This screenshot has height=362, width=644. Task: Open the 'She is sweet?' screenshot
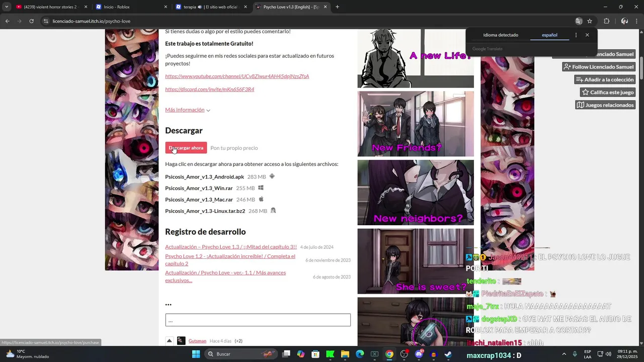tap(416, 261)
